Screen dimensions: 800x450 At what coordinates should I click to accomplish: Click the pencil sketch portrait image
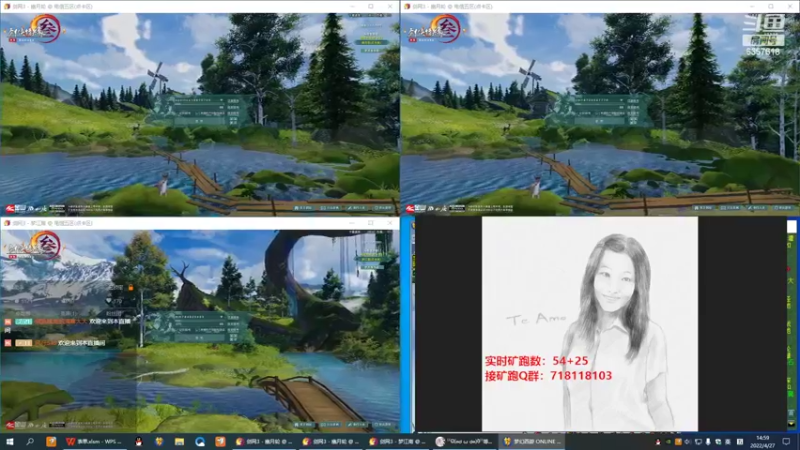tap(590, 324)
